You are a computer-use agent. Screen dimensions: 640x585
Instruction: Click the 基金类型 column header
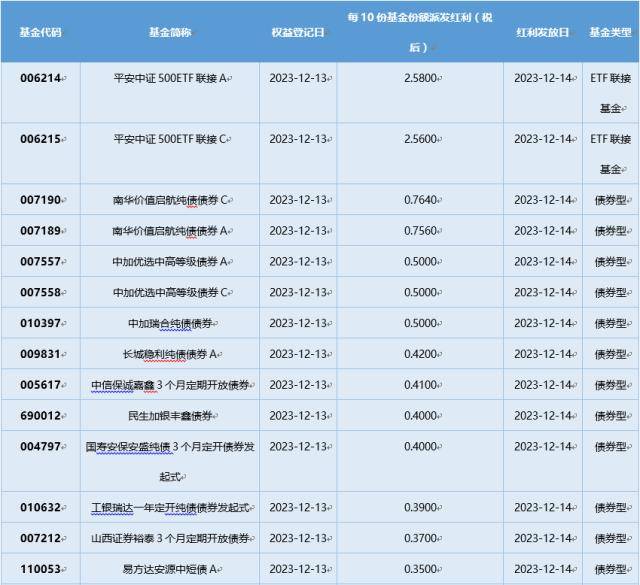coord(611,32)
